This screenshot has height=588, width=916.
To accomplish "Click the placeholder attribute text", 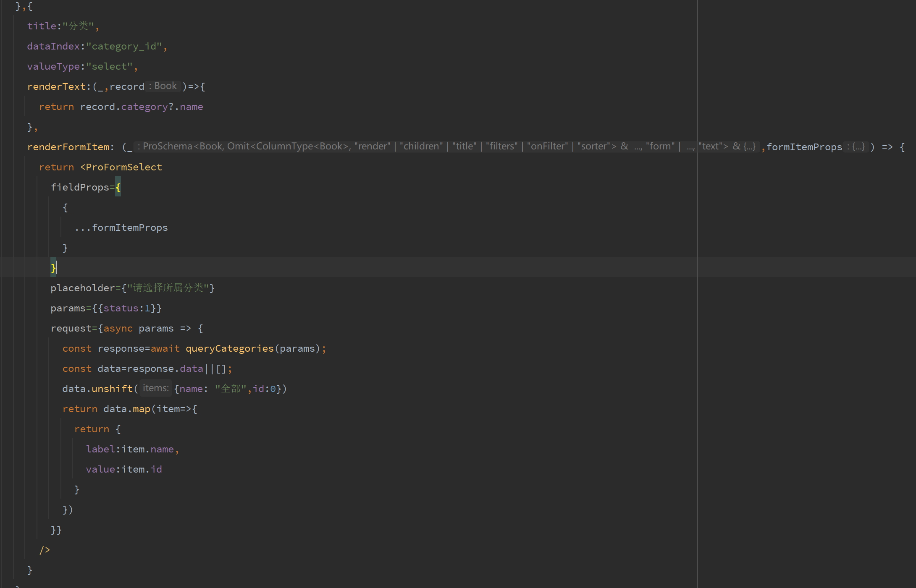I will 82,288.
